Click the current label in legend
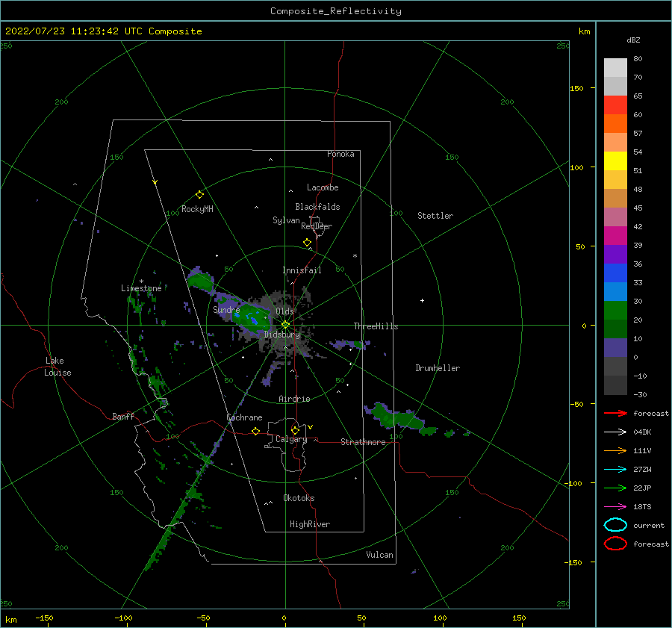Image resolution: width=672 pixels, height=628 pixels. click(x=649, y=525)
